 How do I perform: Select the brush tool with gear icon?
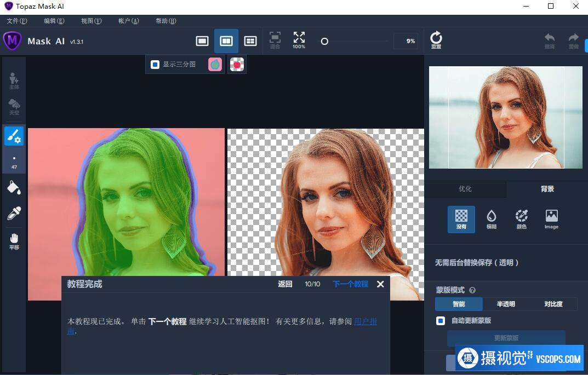coord(14,136)
